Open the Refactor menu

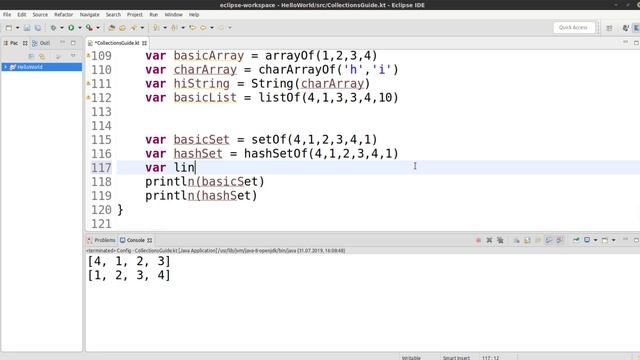64,14
